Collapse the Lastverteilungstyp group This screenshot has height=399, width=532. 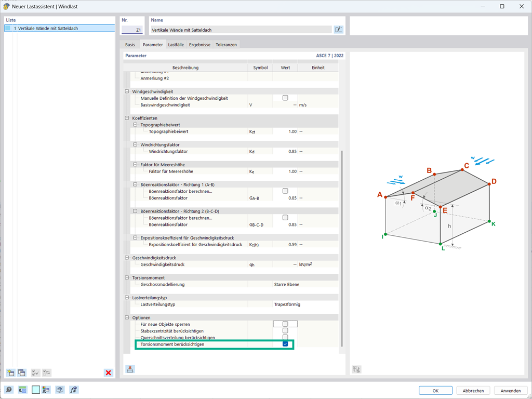[x=127, y=298]
